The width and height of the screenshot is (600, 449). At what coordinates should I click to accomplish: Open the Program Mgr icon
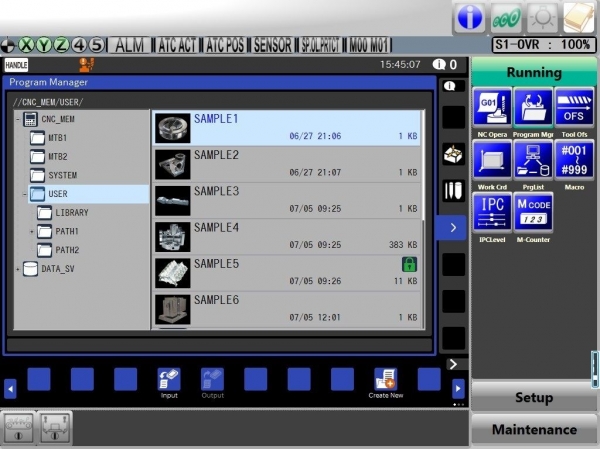[533, 107]
